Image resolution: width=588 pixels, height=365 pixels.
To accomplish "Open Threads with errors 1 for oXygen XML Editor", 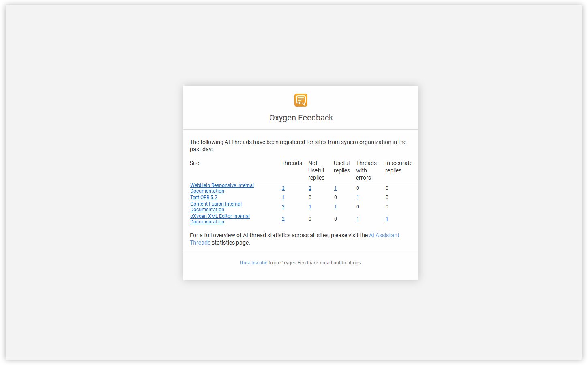I will pyautogui.click(x=358, y=219).
